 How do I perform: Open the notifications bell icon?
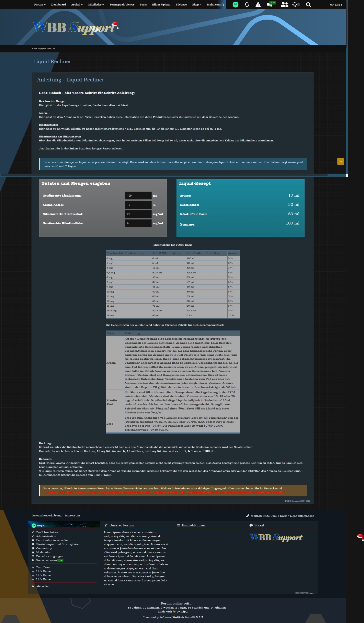point(247,4)
